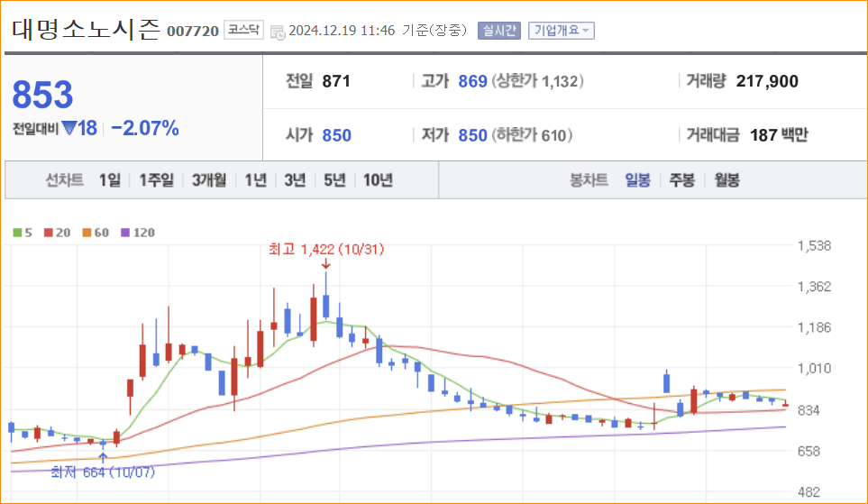Click the red 20-day moving average swatch
This screenshot has height=504, width=868.
point(49,233)
